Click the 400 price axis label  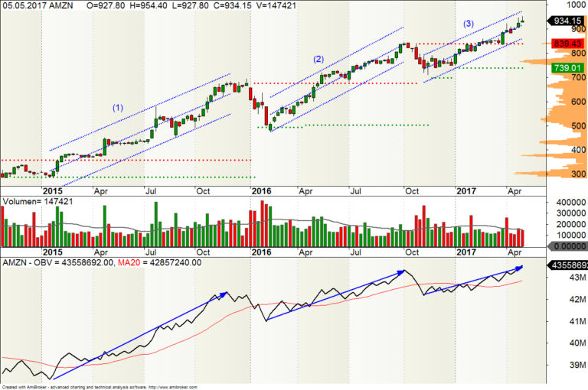tap(578, 149)
